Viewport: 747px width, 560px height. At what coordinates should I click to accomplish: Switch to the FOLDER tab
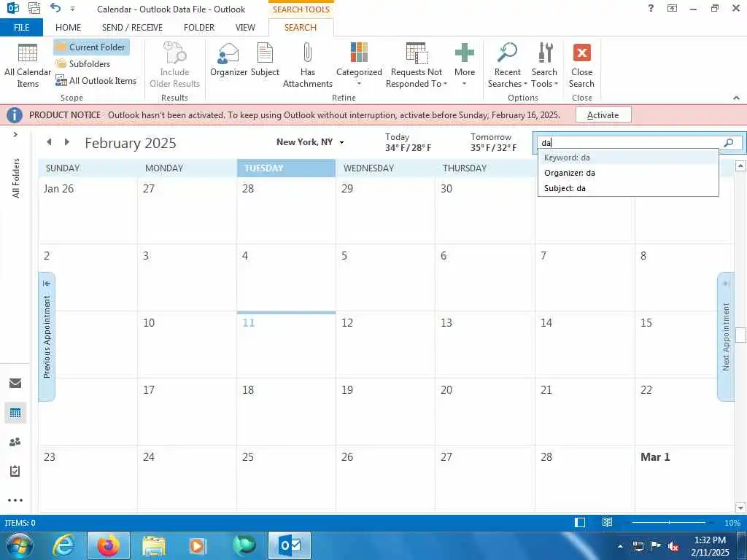(199, 28)
